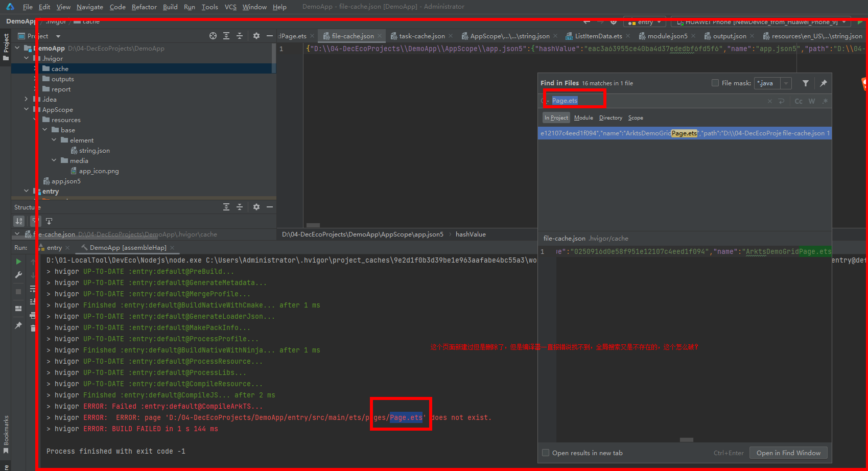Viewport: 868px width, 471px height.
Task: Open the entry run configuration dropdown
Action: (x=645, y=22)
